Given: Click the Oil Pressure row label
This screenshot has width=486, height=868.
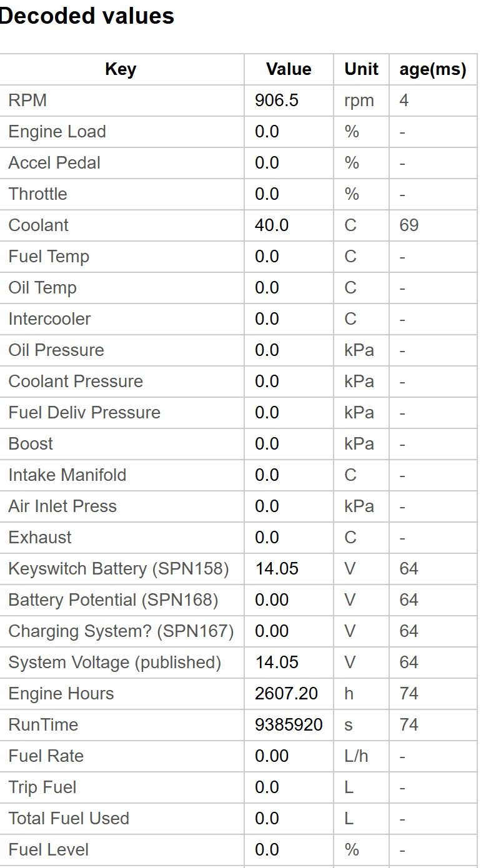Looking at the screenshot, I should (56, 350).
